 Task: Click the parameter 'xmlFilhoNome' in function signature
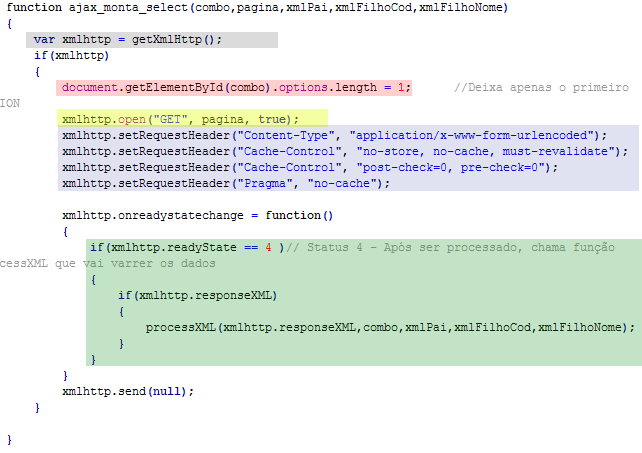460,8
